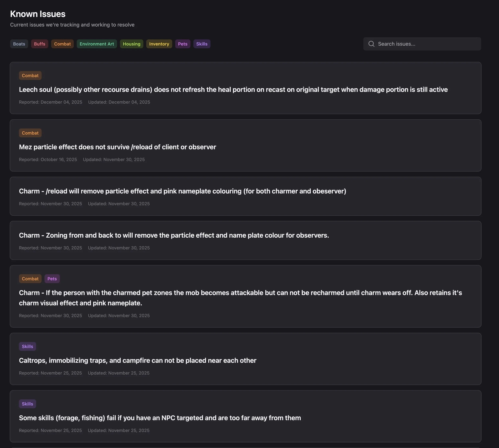Focus the Search issues input field

[x=422, y=44]
